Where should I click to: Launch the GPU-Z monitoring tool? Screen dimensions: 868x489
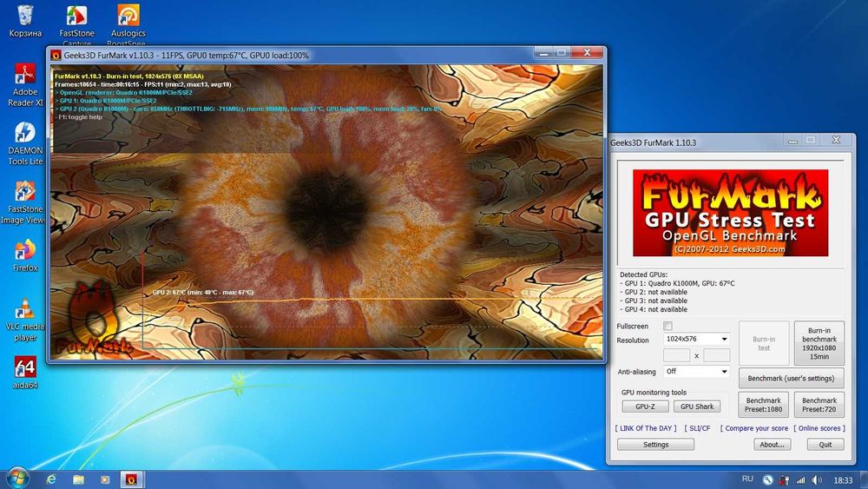[645, 406]
